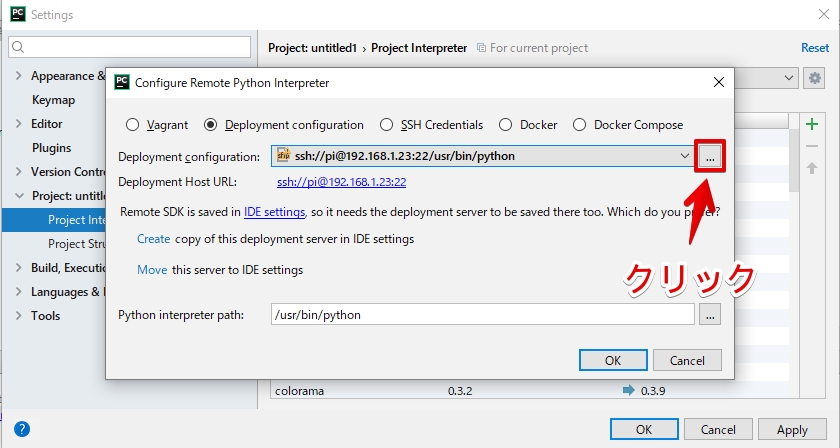The image size is (840, 448).
Task: Expand the Build, Execution settings node
Action: [x=19, y=268]
